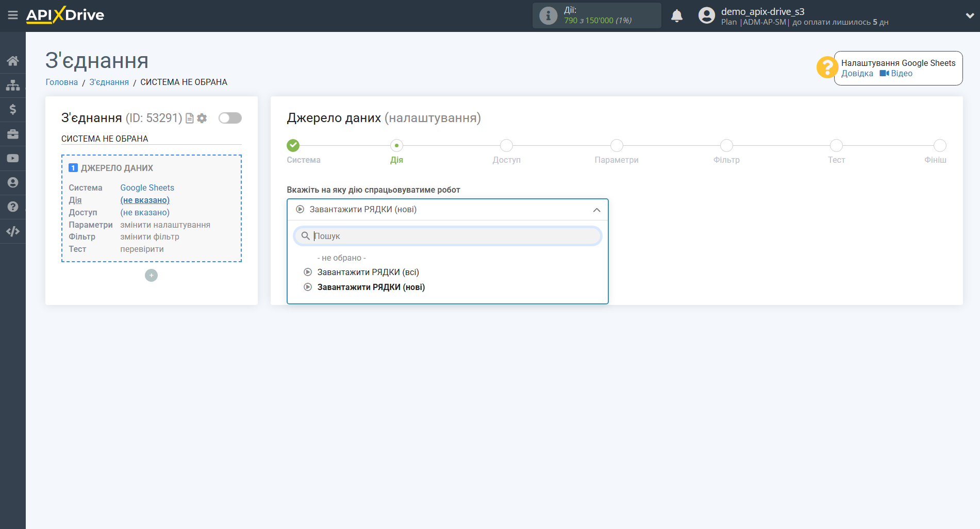Open connection settings gear icon
This screenshot has width=980, height=529.
pyautogui.click(x=202, y=118)
